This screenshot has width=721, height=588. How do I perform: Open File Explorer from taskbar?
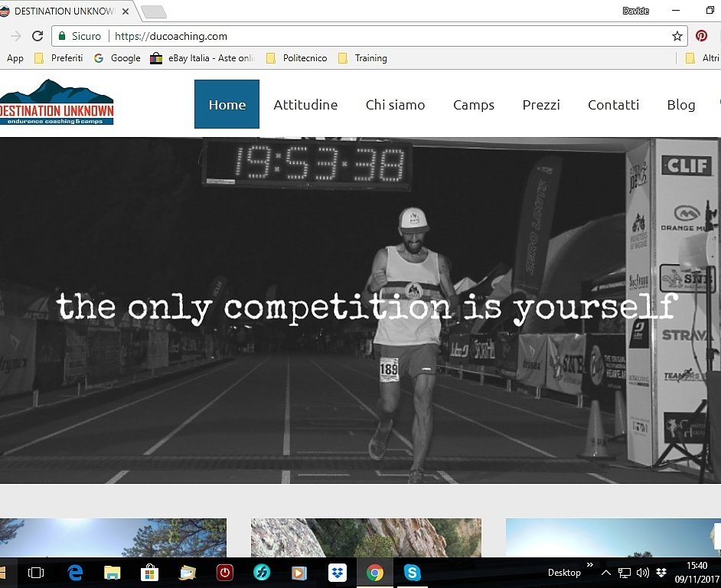113,573
